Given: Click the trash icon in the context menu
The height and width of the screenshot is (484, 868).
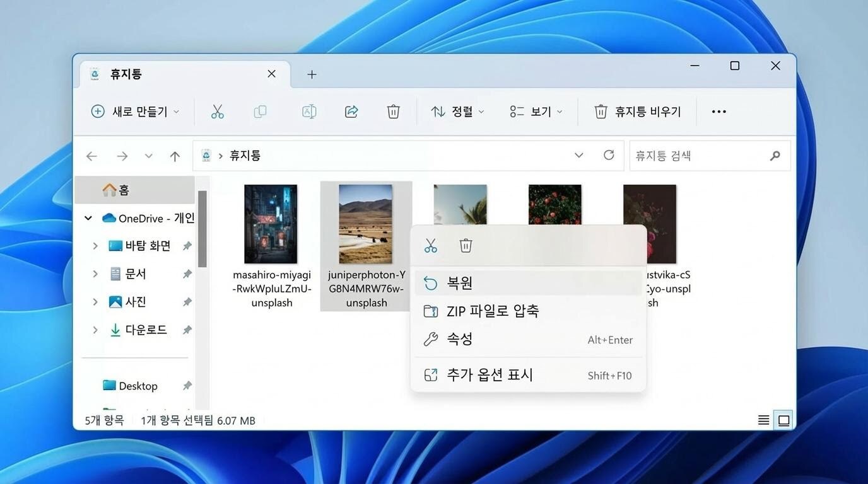Looking at the screenshot, I should click(x=466, y=246).
